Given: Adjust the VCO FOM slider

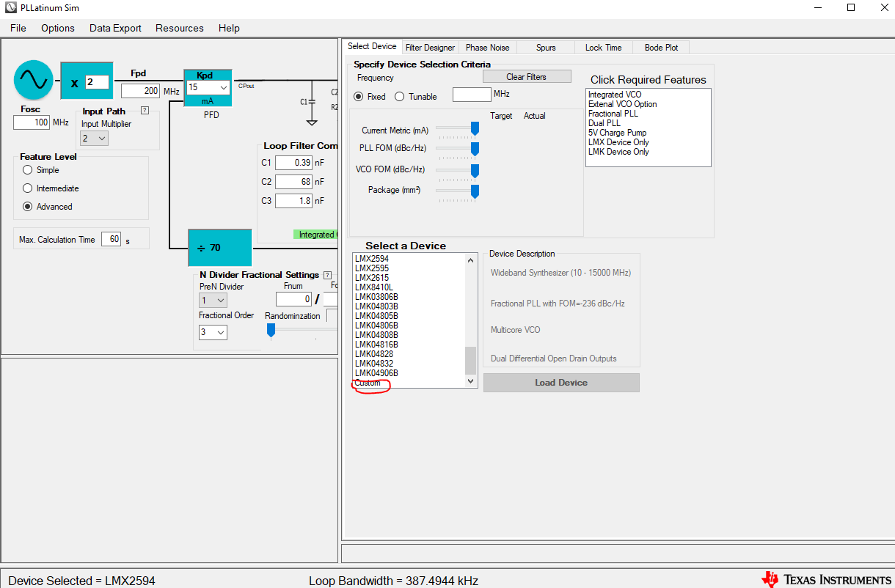Looking at the screenshot, I should click(x=475, y=170).
